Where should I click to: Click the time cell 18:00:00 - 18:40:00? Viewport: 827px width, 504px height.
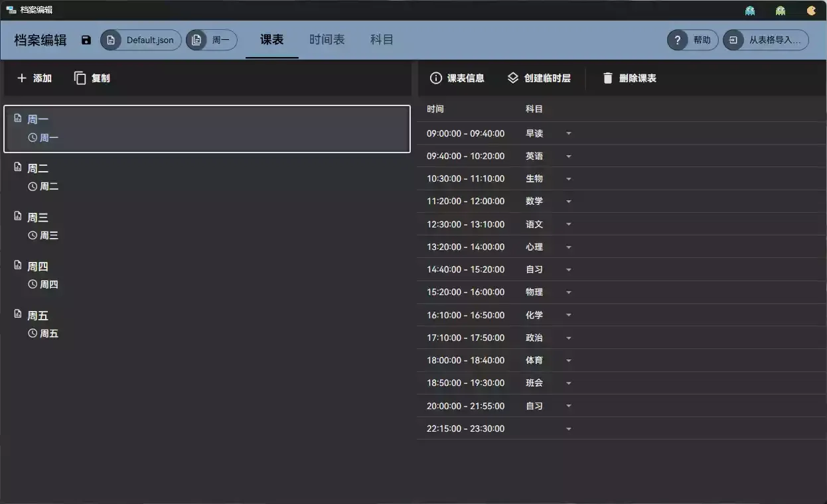(x=466, y=361)
